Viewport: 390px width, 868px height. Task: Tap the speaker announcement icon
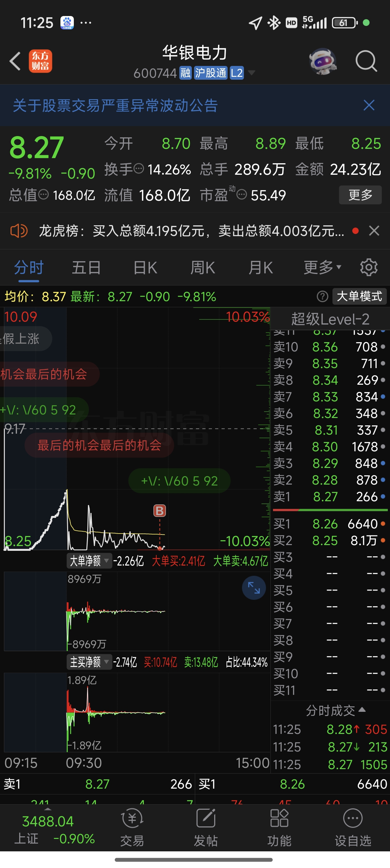[19, 231]
